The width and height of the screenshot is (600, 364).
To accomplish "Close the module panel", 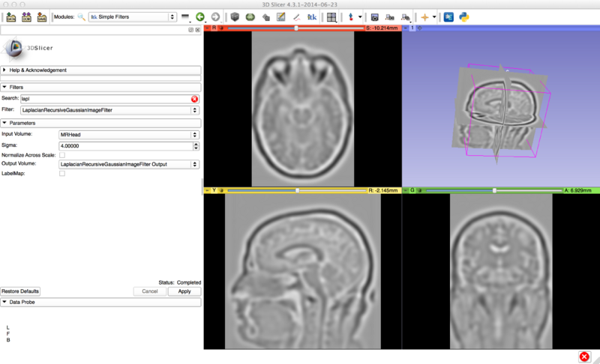I will 197,30.
